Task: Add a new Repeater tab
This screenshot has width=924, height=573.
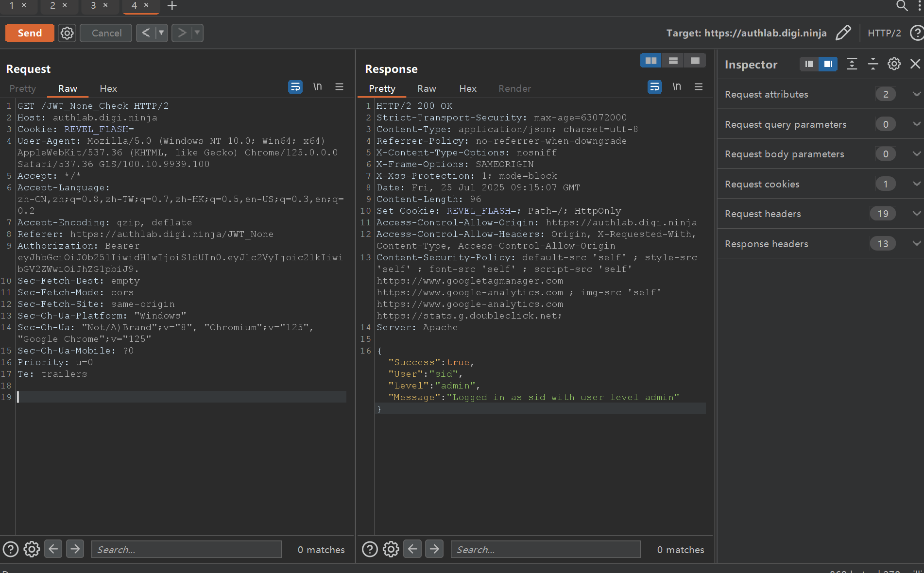Action: (172, 6)
